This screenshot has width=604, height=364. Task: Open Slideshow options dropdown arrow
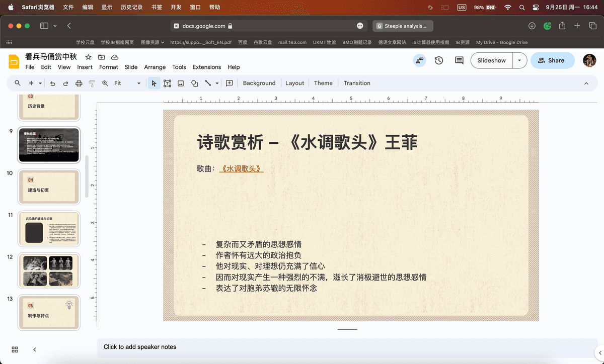519,60
